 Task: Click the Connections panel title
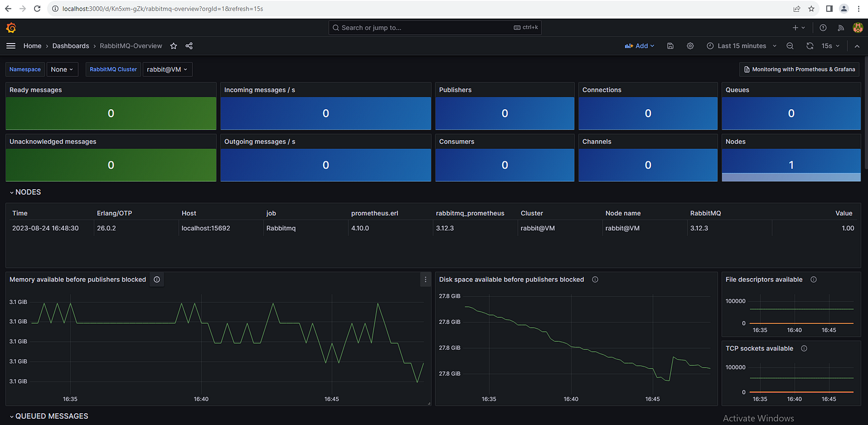coord(601,90)
